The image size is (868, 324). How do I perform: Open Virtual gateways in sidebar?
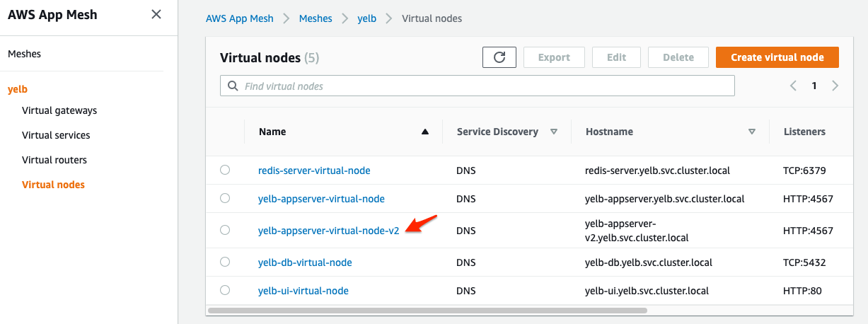59,110
